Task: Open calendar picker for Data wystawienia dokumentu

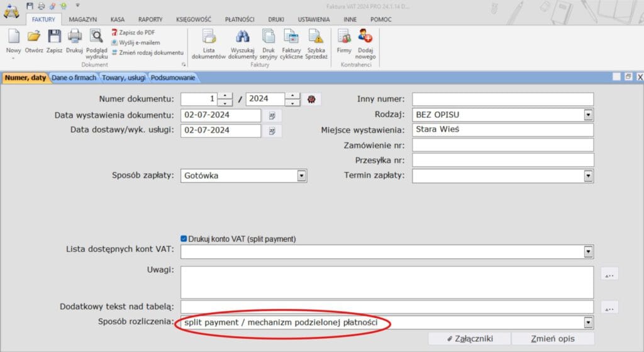Action: click(273, 115)
